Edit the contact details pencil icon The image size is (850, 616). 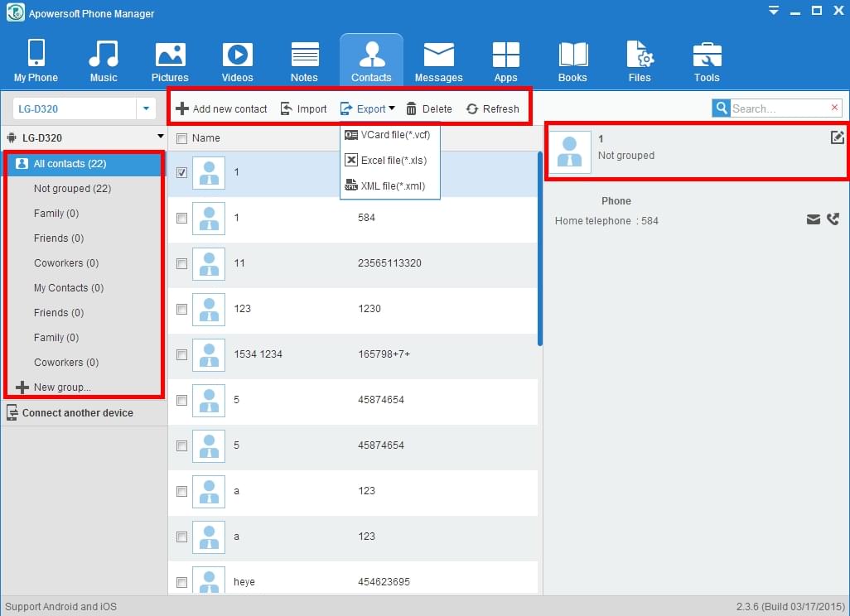click(x=837, y=137)
